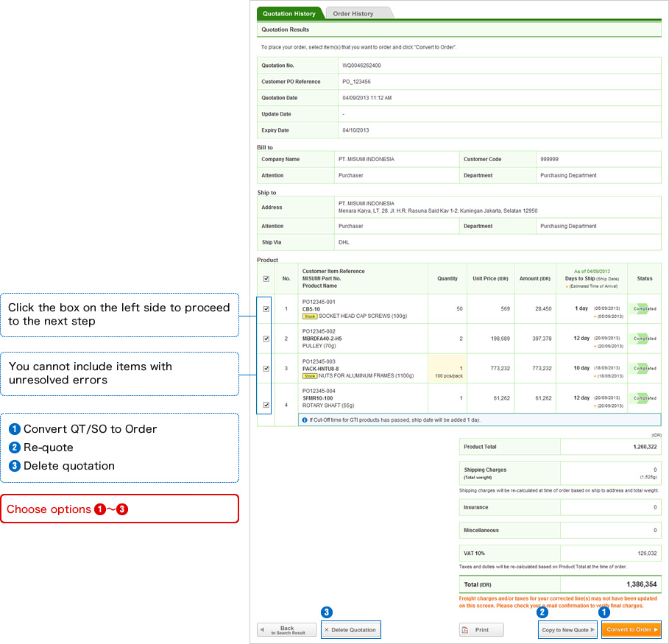
Task: Click amount 28,450
Action: pyautogui.click(x=543, y=309)
